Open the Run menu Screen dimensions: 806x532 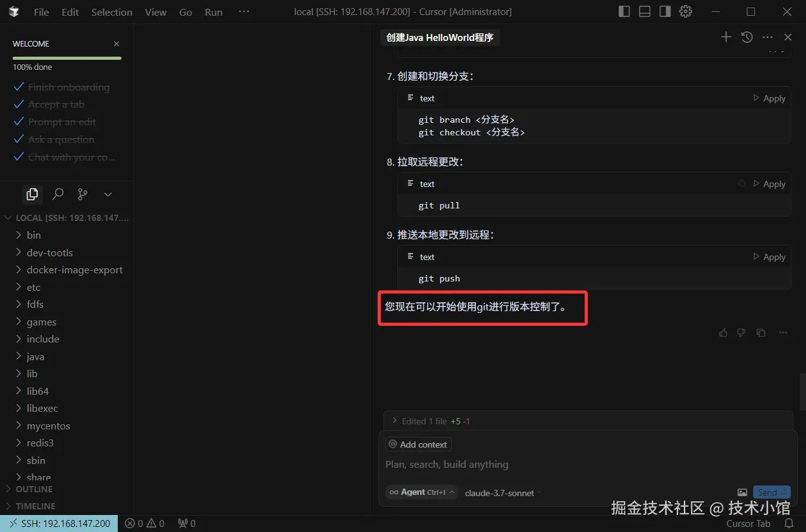tap(213, 12)
